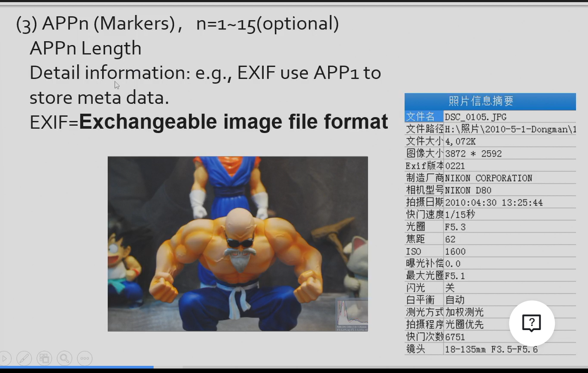Click the 照片信息摘要 table header
588x373 pixels.
[x=490, y=101]
